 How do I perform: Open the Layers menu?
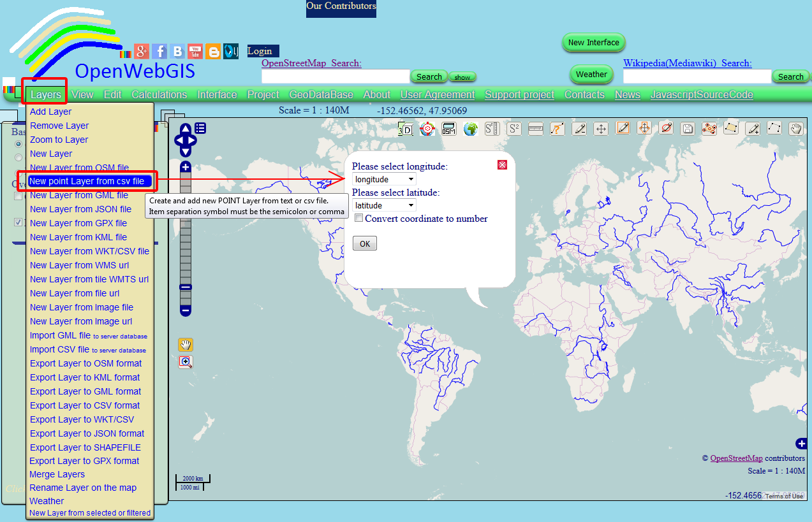click(x=46, y=94)
